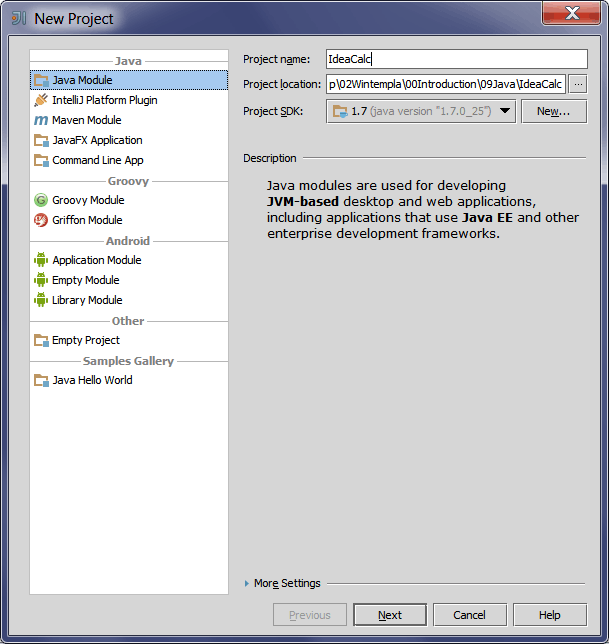Click the IntelliJ IDEA logo in title bar
The height and width of the screenshot is (644, 609).
19,18
